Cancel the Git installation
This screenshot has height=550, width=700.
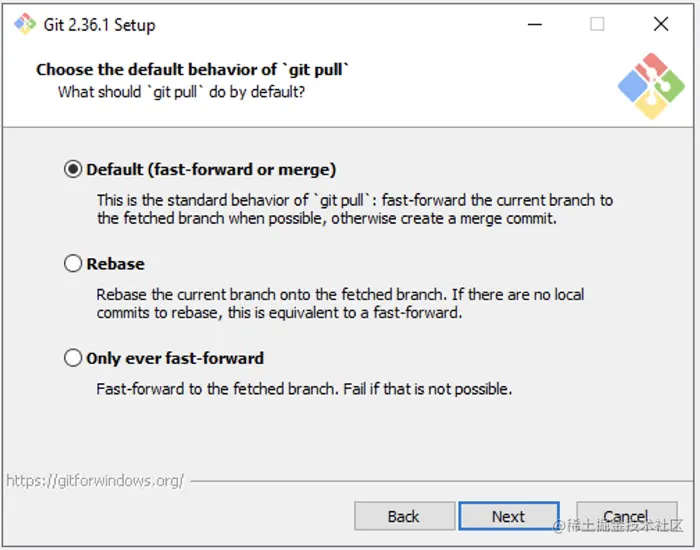click(626, 516)
